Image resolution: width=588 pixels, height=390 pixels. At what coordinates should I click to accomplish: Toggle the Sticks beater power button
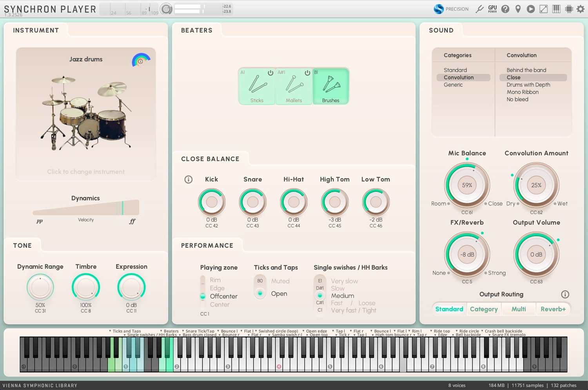click(270, 73)
